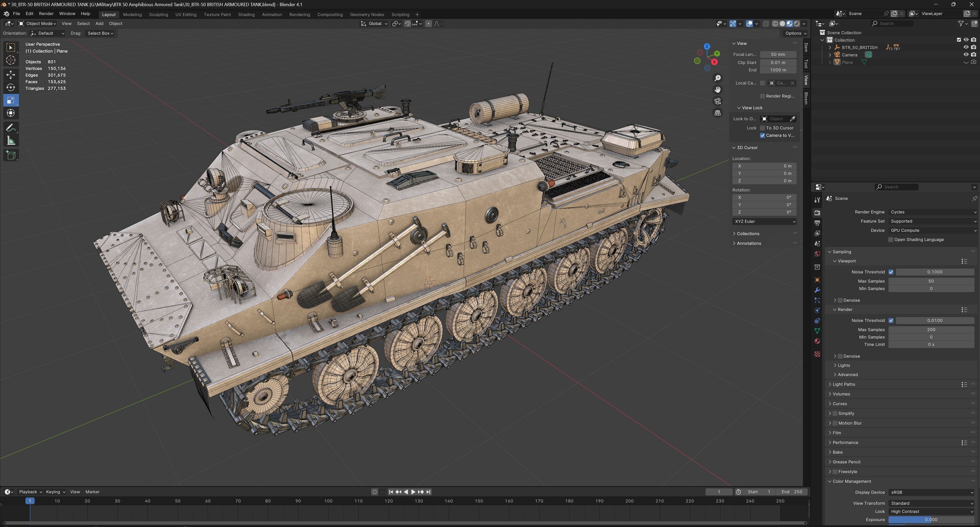Hide BTR_50_BRITISH with eye icon

(x=966, y=47)
